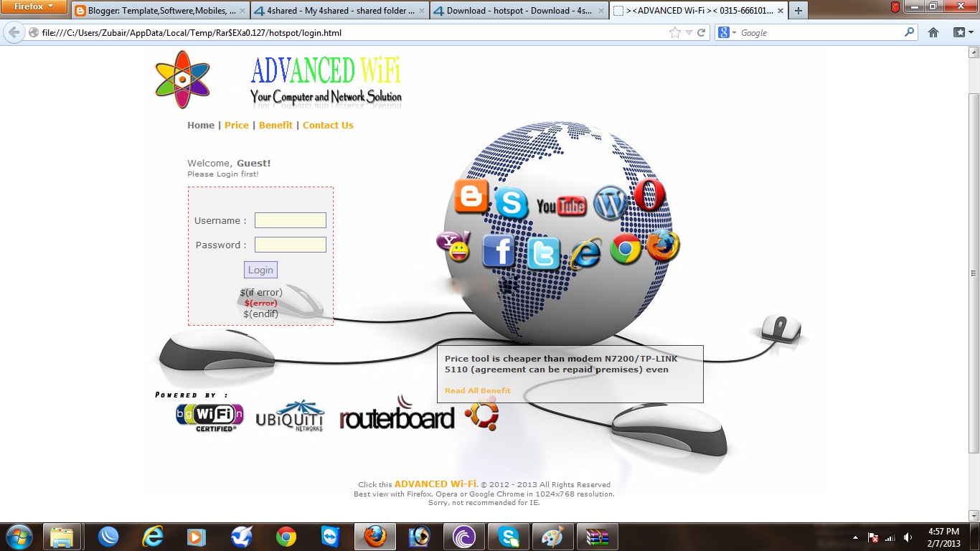The image size is (980, 551).
Task: Open WinRAR from the taskbar
Action: point(598,537)
